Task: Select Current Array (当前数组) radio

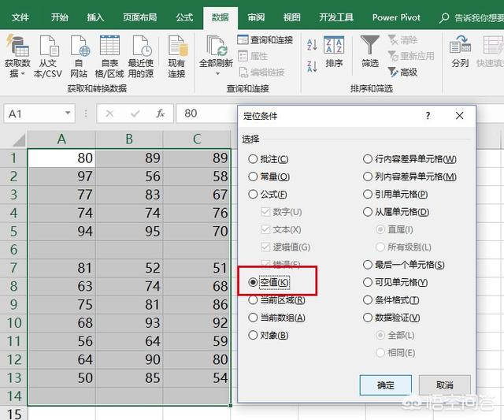Action: coord(253,318)
